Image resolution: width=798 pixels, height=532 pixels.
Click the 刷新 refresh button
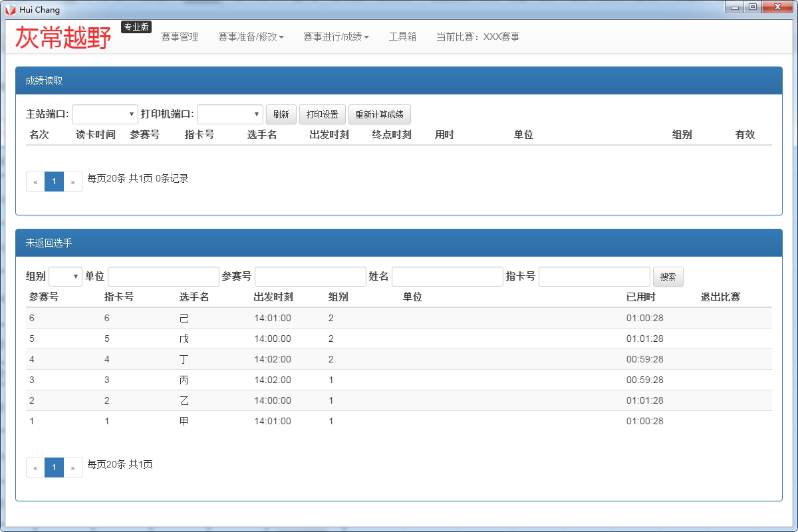pos(281,114)
